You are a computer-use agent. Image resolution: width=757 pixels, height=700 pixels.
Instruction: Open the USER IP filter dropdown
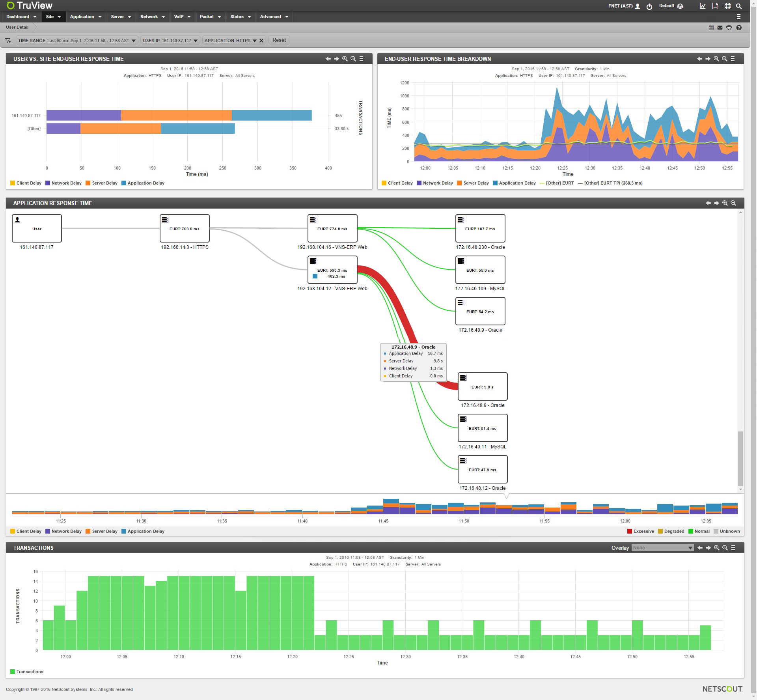170,41
